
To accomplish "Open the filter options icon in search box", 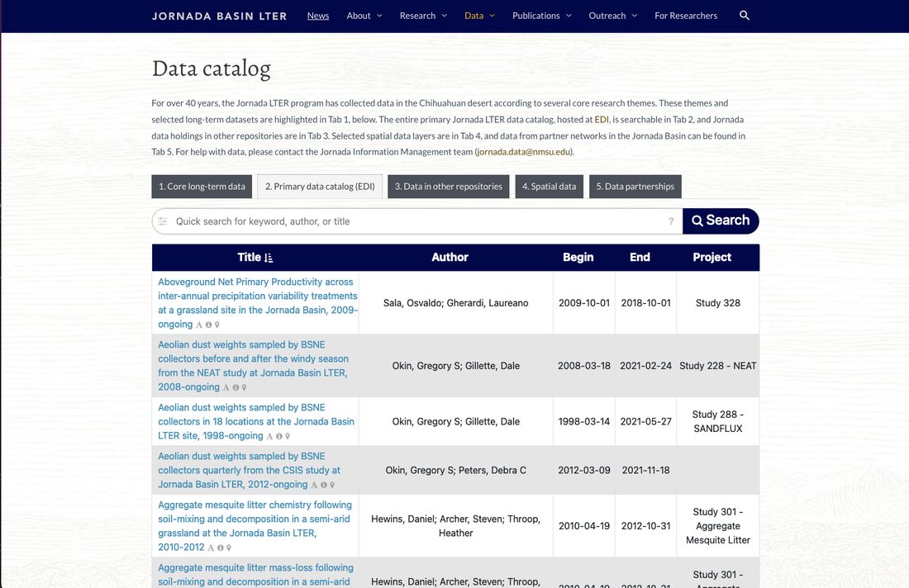I will pyautogui.click(x=163, y=221).
